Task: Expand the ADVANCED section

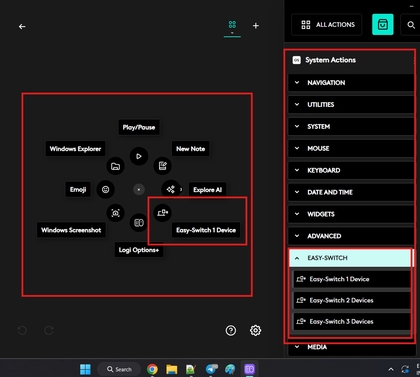Action: [351, 236]
